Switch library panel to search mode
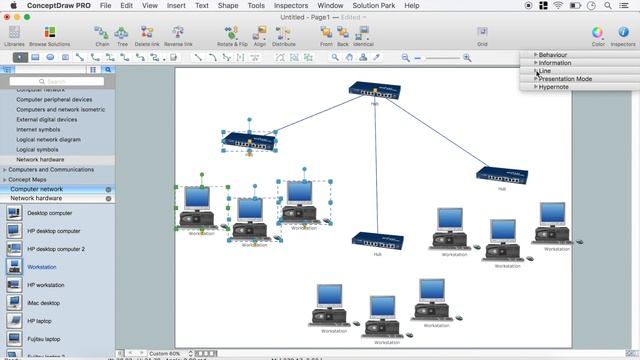The image size is (640, 360). pos(108,70)
